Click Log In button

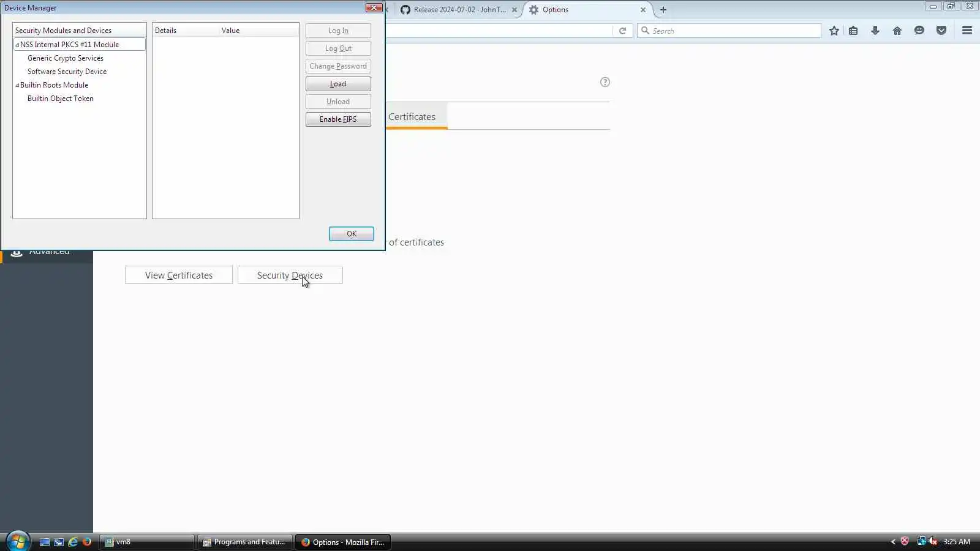pyautogui.click(x=338, y=31)
